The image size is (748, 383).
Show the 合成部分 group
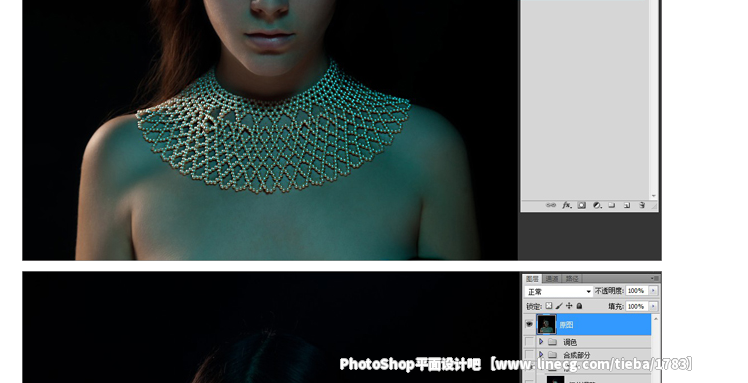(x=529, y=355)
